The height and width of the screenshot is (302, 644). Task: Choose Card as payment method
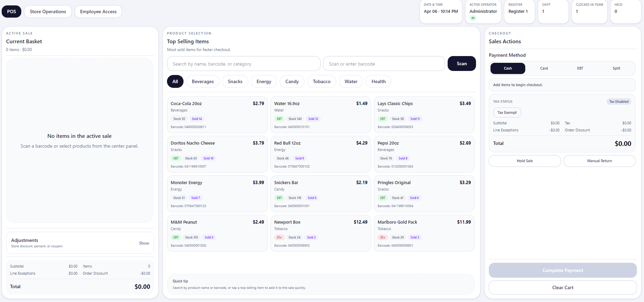pos(544,68)
